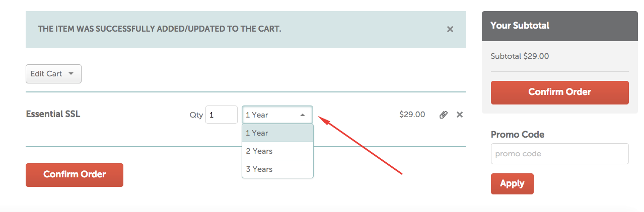Pick the 3 Years duration option

(277, 169)
